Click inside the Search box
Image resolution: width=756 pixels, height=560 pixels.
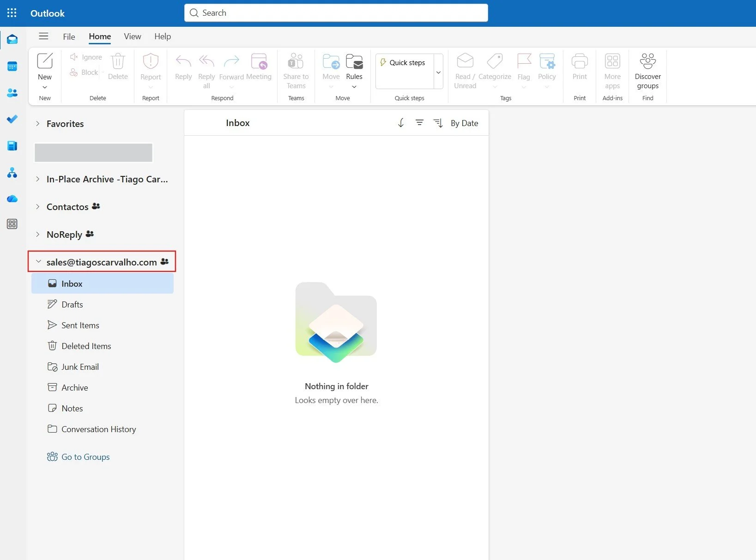(x=336, y=12)
